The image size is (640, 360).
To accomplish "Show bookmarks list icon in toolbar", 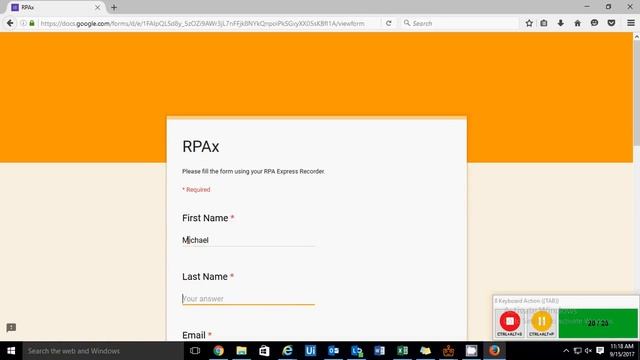I will tap(544, 23).
